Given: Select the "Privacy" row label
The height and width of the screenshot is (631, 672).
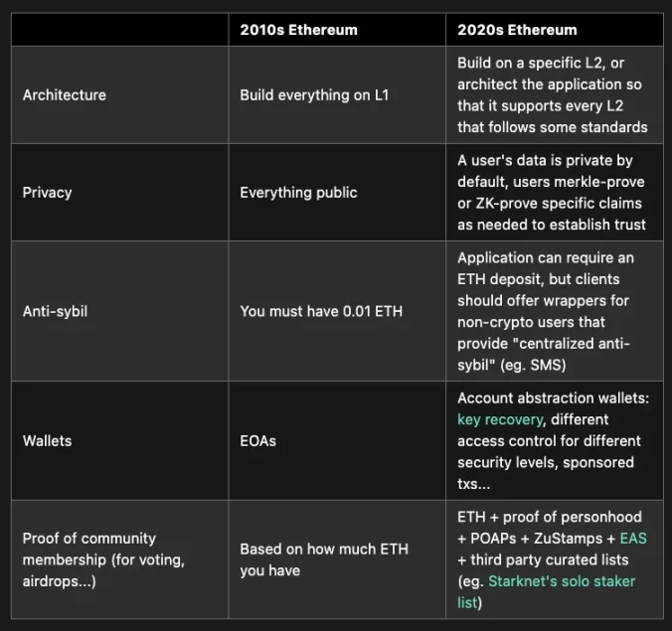Looking at the screenshot, I should pyautogui.click(x=48, y=193).
